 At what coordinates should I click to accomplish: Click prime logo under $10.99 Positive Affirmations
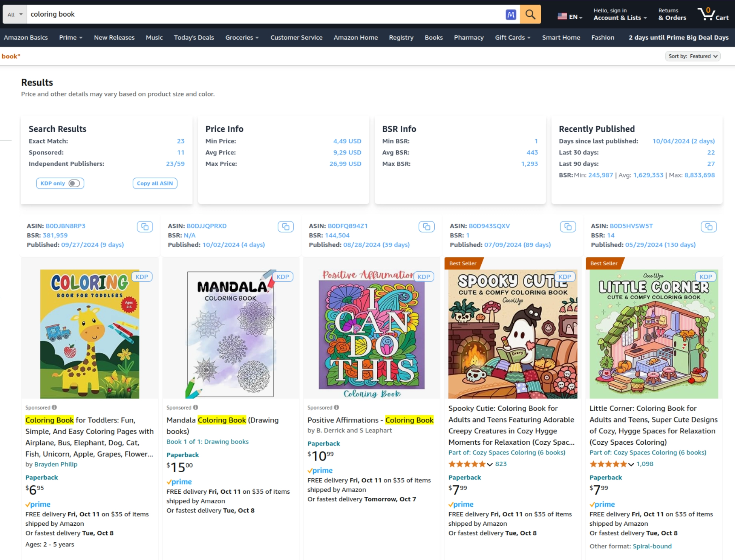[x=320, y=470]
